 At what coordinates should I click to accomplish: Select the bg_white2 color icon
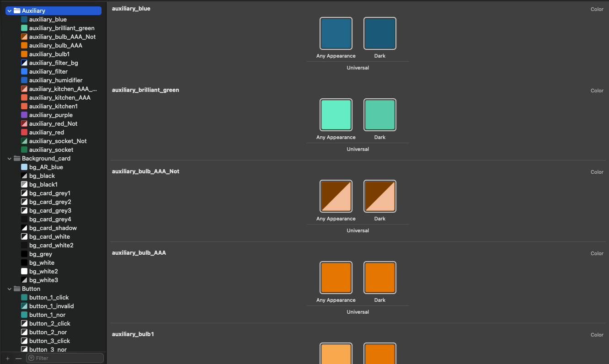pos(24,272)
